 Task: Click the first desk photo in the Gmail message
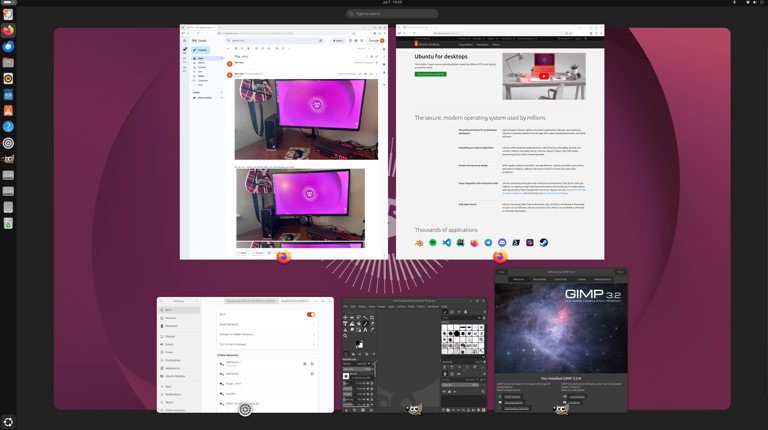306,119
